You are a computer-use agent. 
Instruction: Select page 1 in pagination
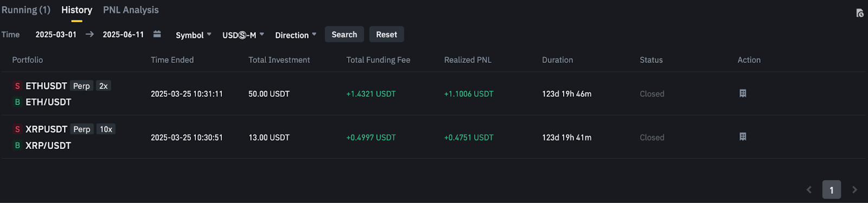pos(832,189)
